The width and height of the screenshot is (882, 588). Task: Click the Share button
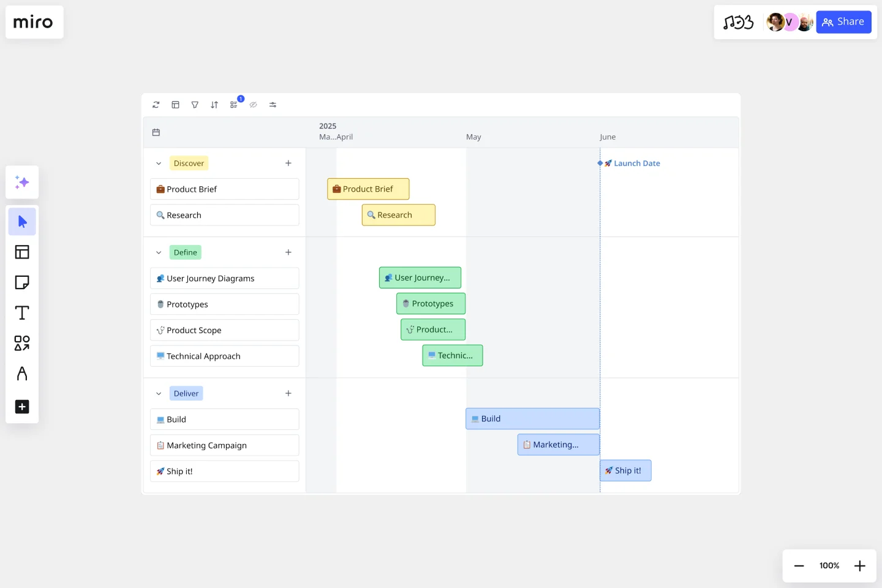843,22
